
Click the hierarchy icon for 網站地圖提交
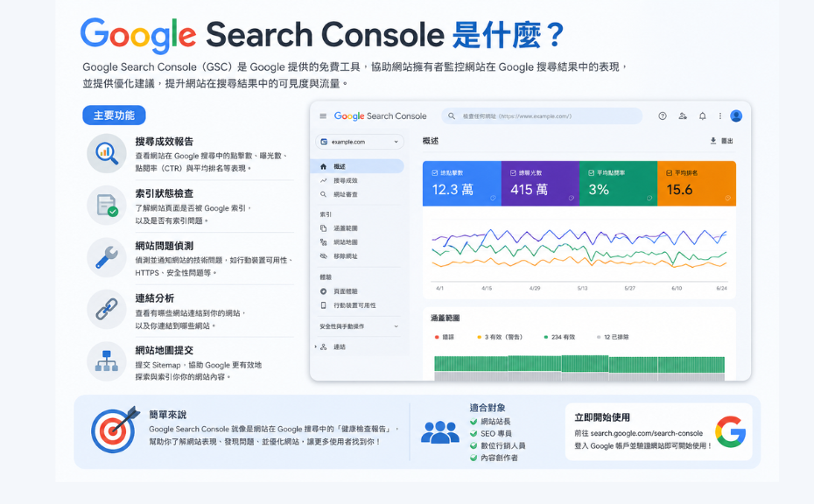(x=107, y=361)
